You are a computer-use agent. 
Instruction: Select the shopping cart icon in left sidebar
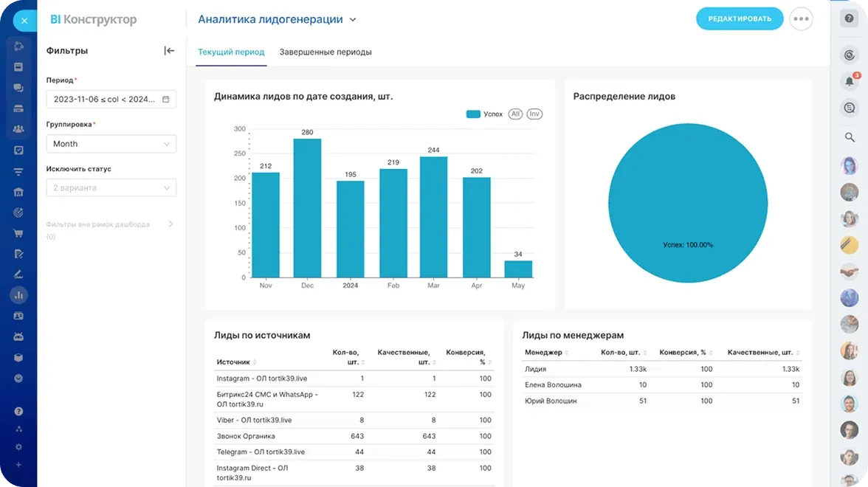(19, 232)
